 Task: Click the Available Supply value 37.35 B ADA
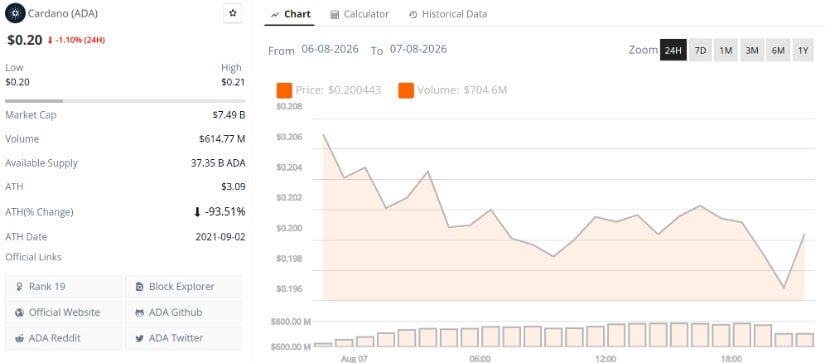[x=218, y=163]
